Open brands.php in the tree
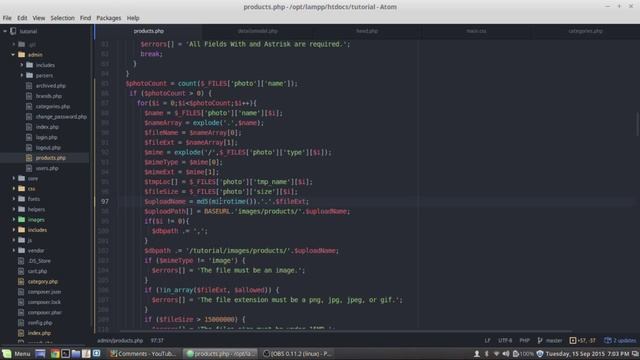Image resolution: width=640 pixels, height=360 pixels. [49, 96]
